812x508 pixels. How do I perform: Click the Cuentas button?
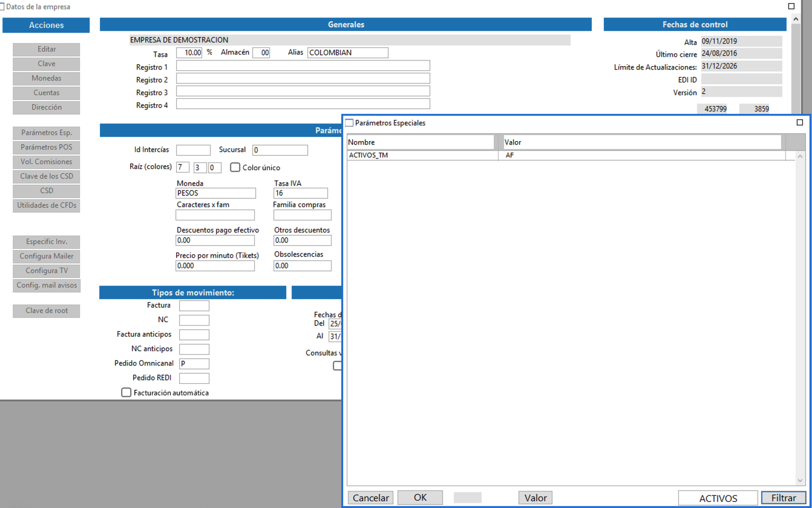click(x=47, y=93)
